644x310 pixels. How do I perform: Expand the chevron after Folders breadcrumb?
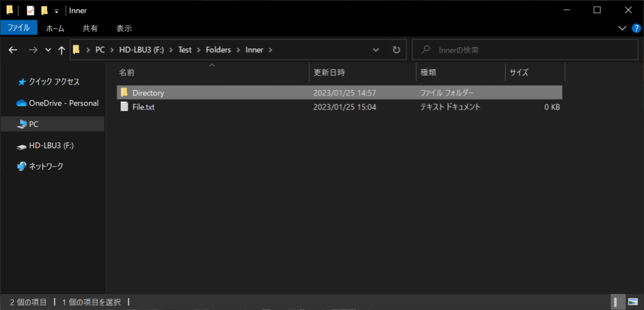tap(238, 50)
